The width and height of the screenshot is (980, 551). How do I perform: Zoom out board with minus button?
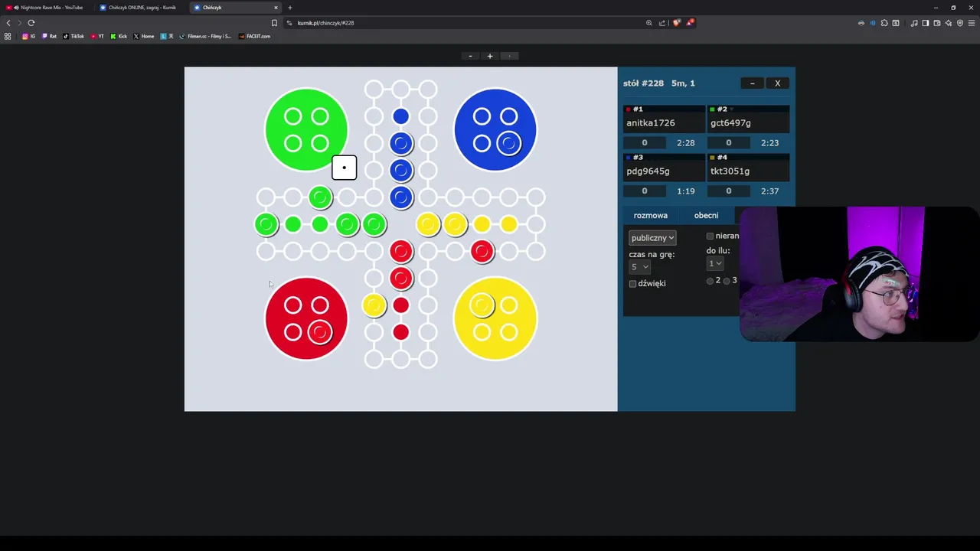pyautogui.click(x=470, y=56)
